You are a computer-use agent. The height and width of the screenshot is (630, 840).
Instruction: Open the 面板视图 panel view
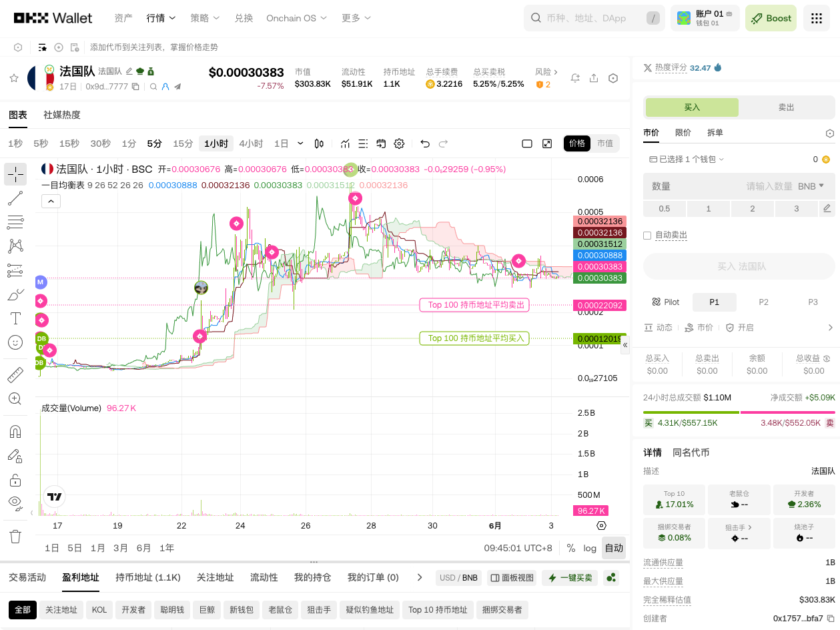click(512, 578)
